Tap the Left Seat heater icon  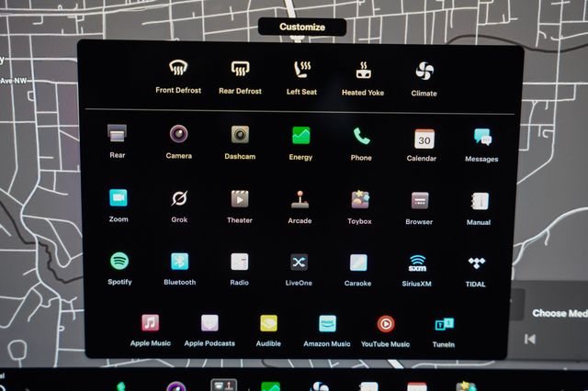tap(302, 70)
